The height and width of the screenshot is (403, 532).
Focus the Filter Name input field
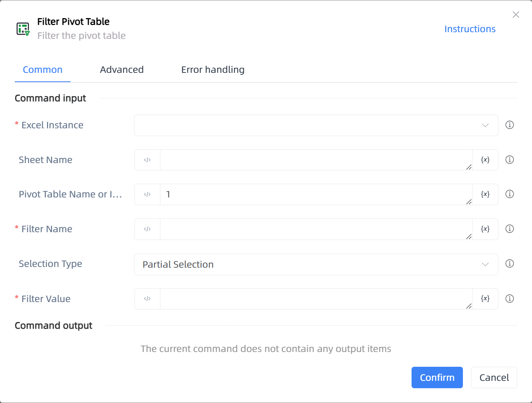[316, 229]
